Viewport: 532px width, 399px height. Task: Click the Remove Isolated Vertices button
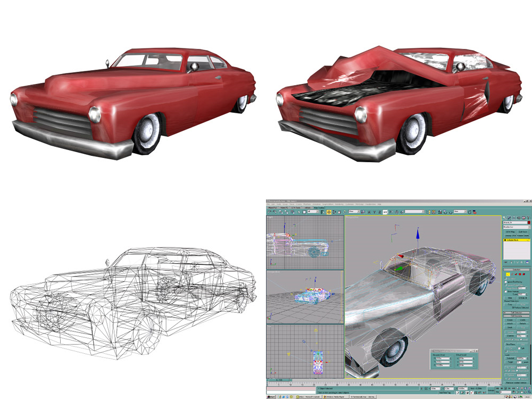click(x=516, y=383)
